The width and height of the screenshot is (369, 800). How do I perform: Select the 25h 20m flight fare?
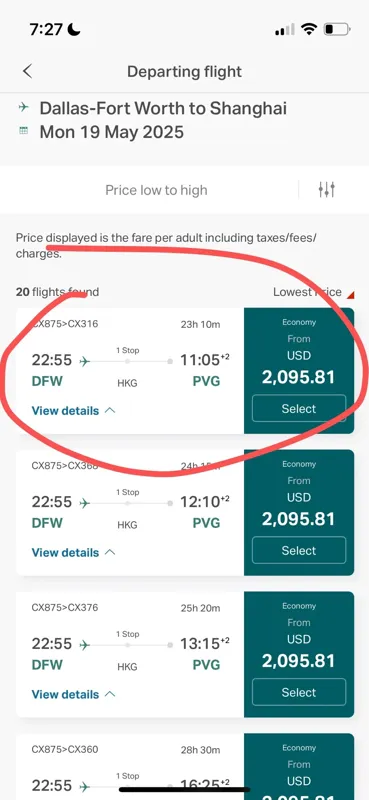[x=299, y=692]
